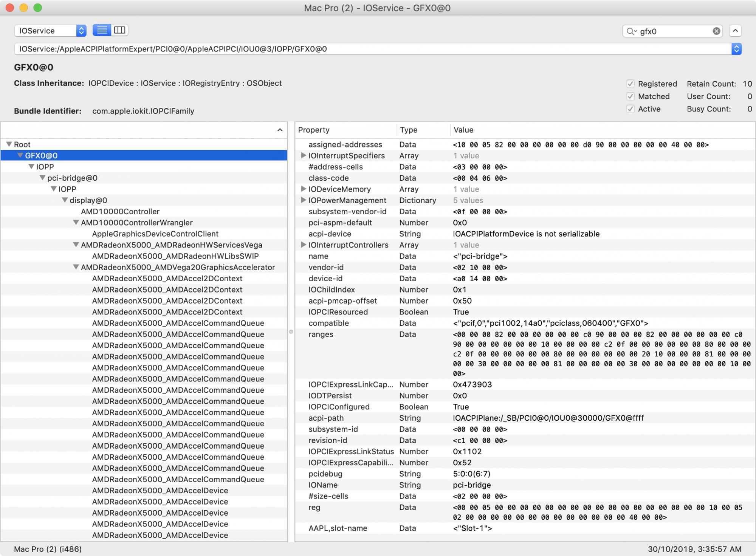Toggle the Matched checkbox

[630, 96]
